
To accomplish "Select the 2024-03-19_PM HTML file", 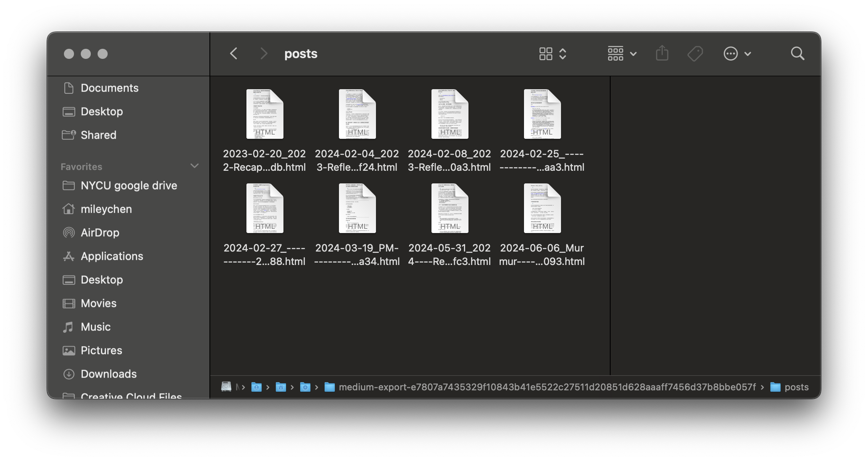I will 357,209.
